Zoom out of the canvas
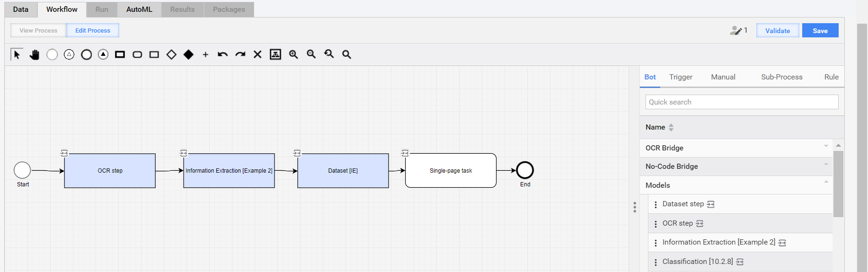 pyautogui.click(x=311, y=54)
